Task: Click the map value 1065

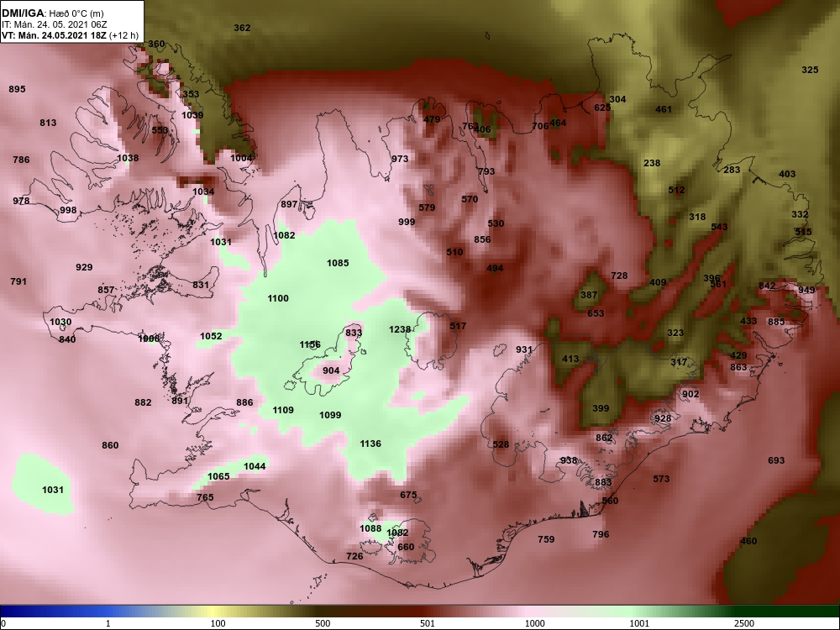Action: [218, 477]
